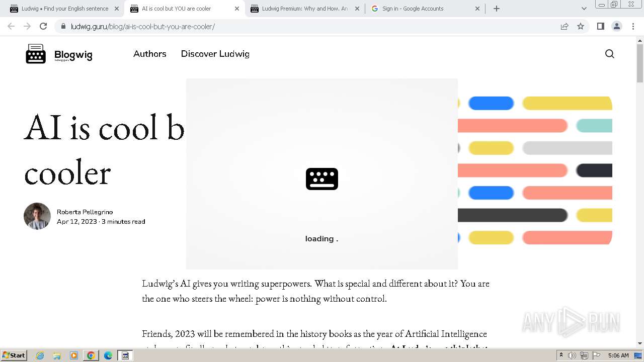644x362 pixels.
Task: Click the network tray icon
Action: point(584,355)
